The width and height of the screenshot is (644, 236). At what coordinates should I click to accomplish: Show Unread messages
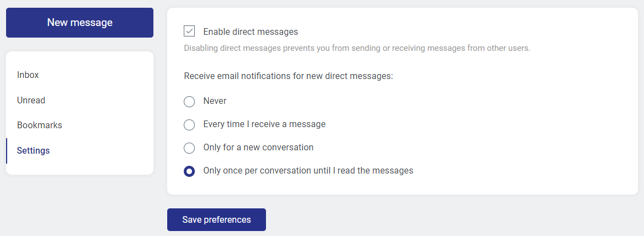tap(31, 101)
